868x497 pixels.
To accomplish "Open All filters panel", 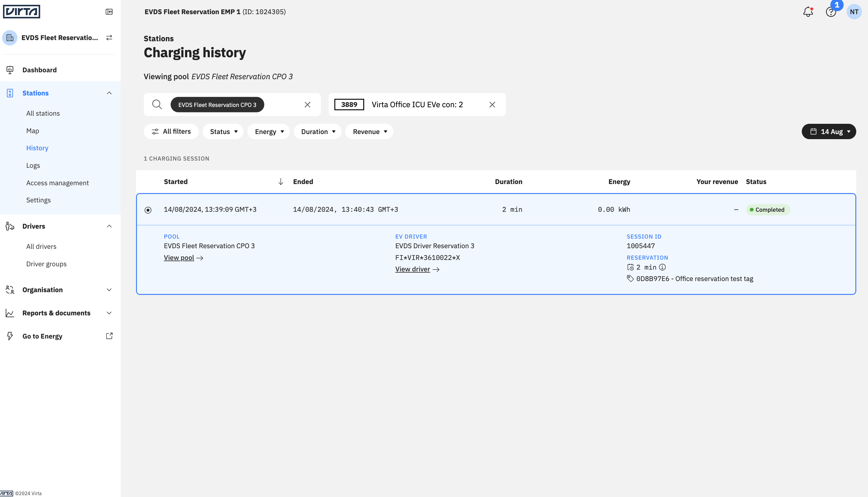I will pos(171,131).
